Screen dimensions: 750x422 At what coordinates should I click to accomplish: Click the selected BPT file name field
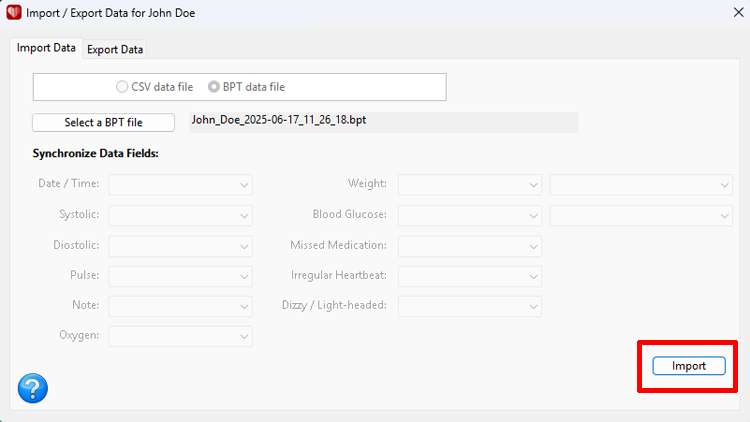click(383, 121)
